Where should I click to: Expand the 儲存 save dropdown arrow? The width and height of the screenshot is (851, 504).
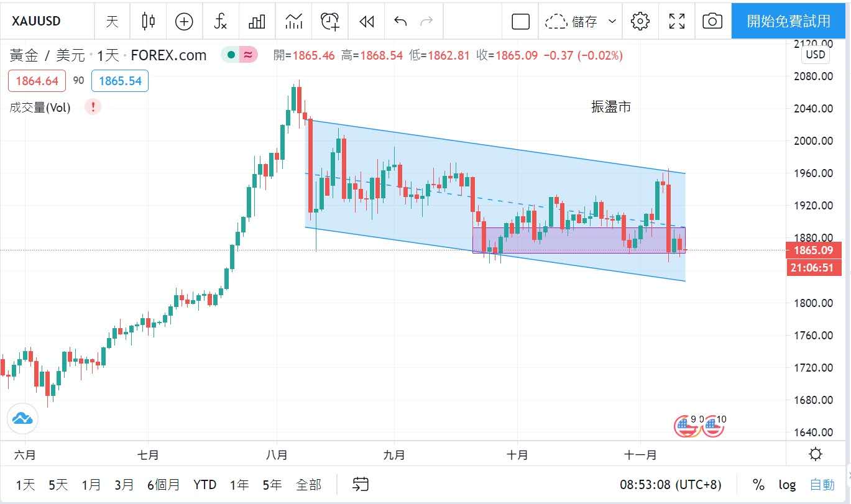612,22
